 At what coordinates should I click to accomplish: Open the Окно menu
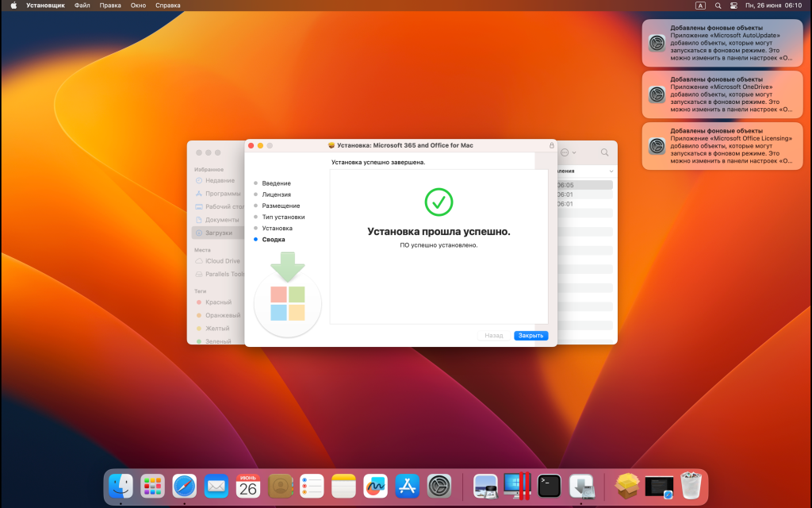pos(138,6)
